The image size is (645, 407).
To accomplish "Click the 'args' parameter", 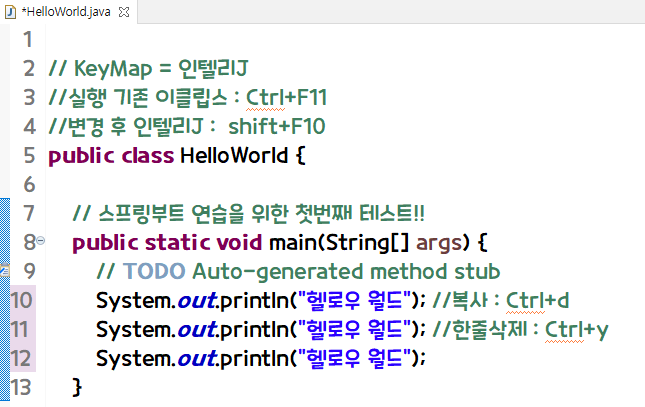I will (x=440, y=243).
